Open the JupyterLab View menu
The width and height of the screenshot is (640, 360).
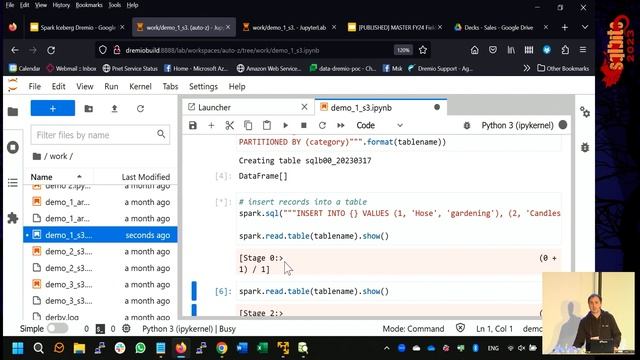point(84,87)
